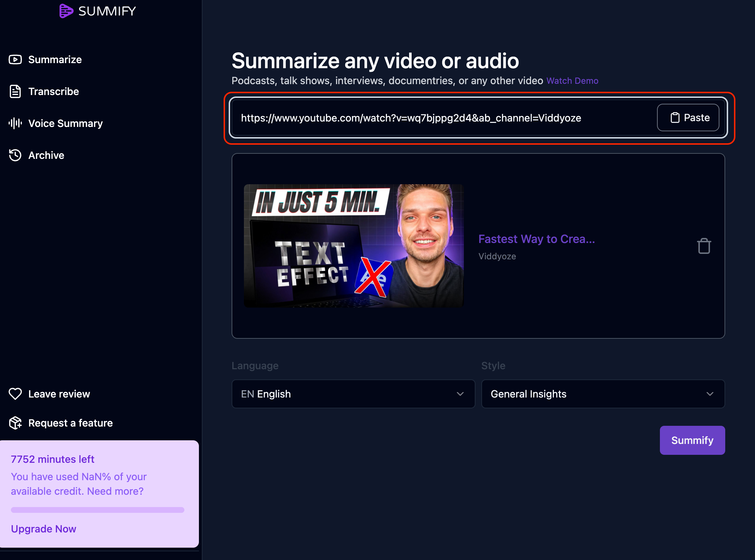Image resolution: width=755 pixels, height=560 pixels.
Task: Click the Summarize any video or audio heading
Action: click(375, 61)
